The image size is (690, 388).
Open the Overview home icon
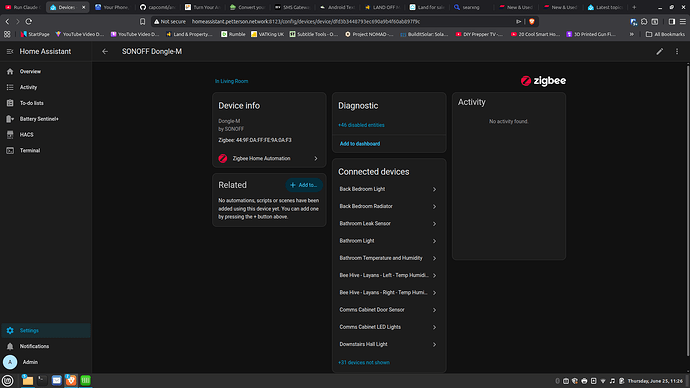click(x=10, y=71)
